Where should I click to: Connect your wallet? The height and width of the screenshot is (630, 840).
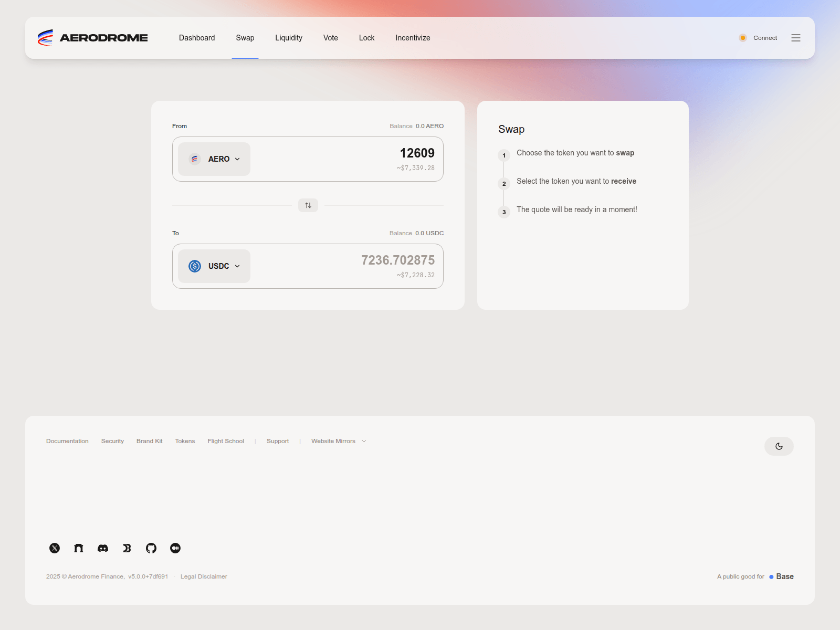(x=759, y=38)
